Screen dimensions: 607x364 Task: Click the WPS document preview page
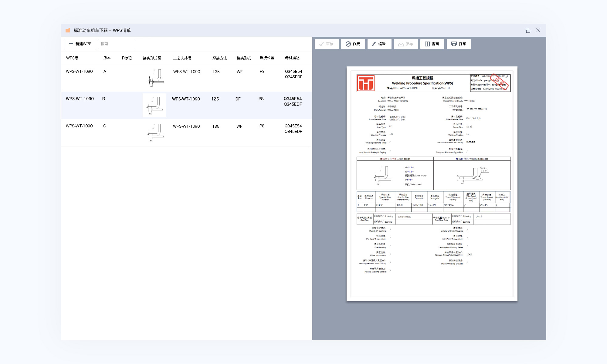pos(432,184)
